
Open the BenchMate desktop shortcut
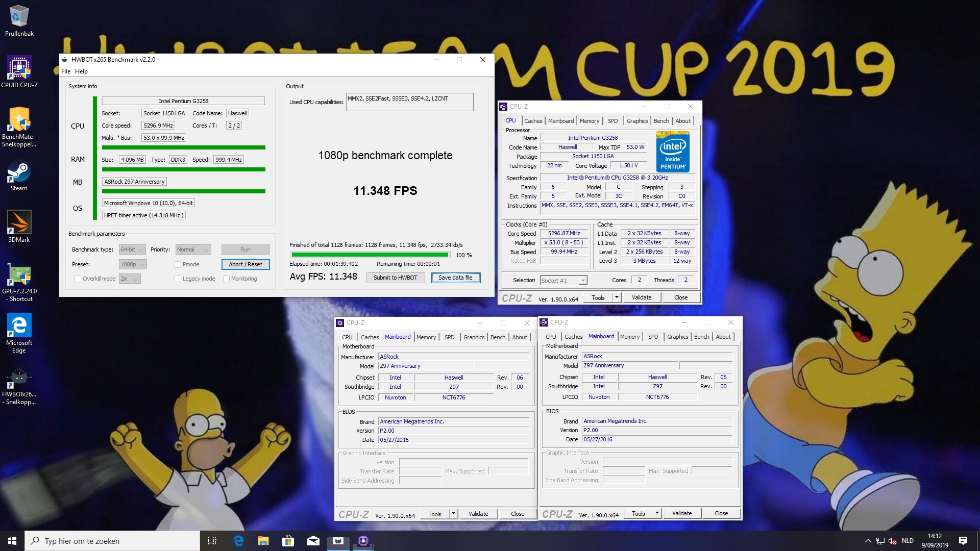19,127
